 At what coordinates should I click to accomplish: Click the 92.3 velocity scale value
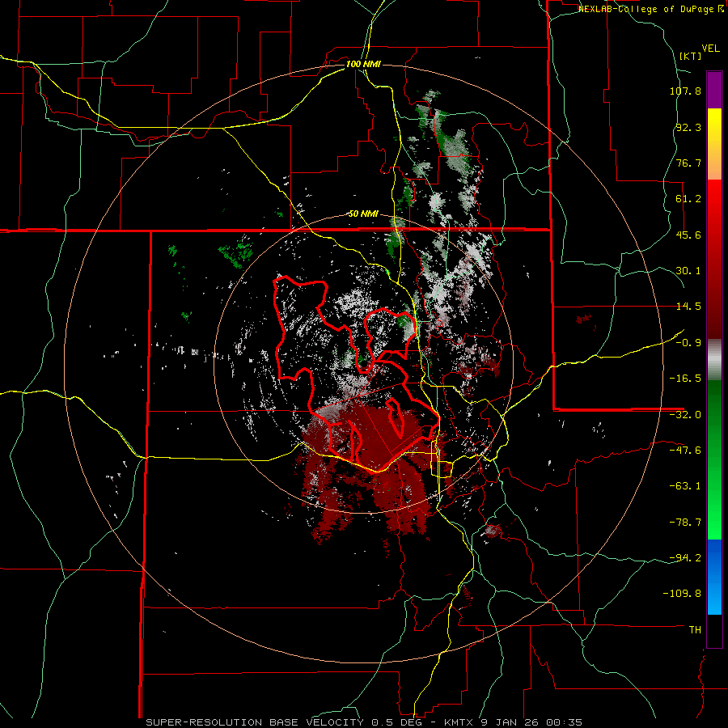click(688, 127)
